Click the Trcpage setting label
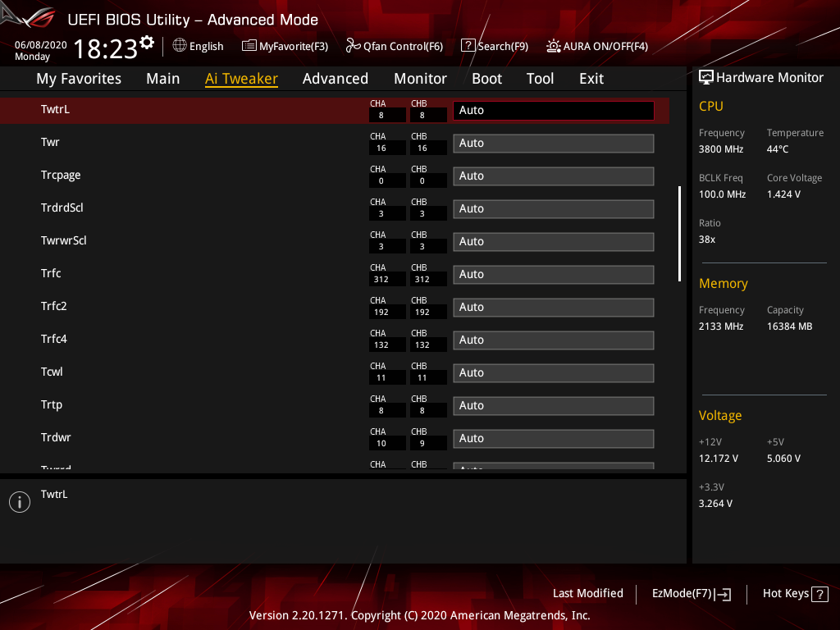840x630 pixels. tap(61, 176)
